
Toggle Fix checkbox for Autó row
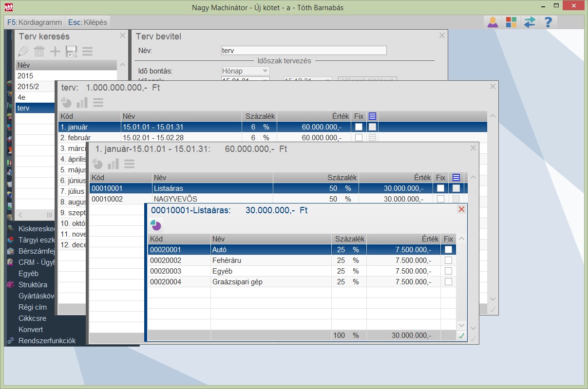click(448, 250)
